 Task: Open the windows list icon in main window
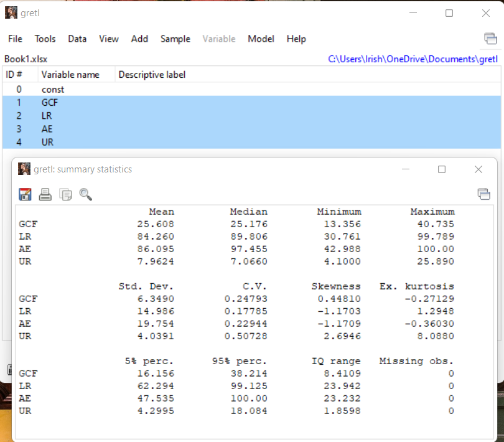[490, 38]
